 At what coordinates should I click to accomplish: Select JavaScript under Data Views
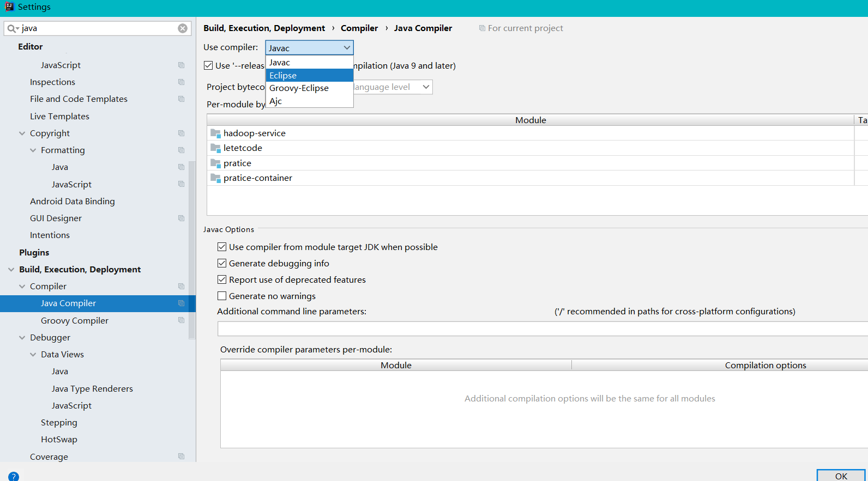tap(71, 405)
